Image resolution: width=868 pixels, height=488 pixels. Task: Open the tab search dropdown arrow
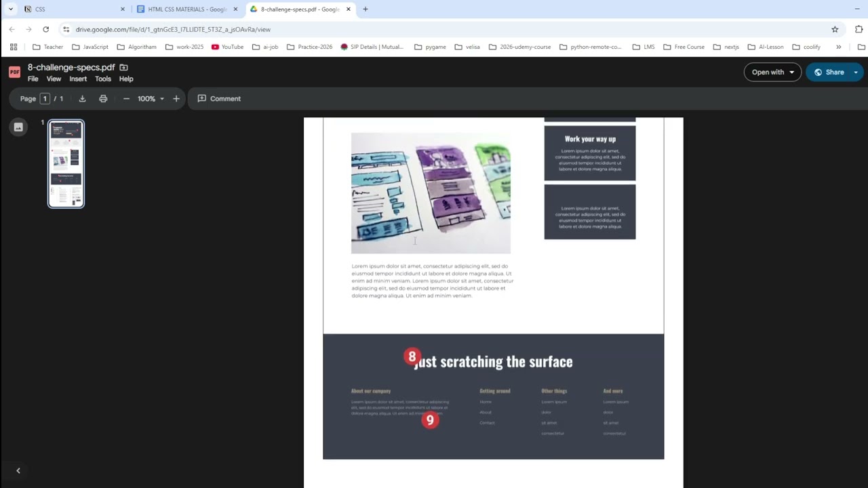tap(11, 9)
